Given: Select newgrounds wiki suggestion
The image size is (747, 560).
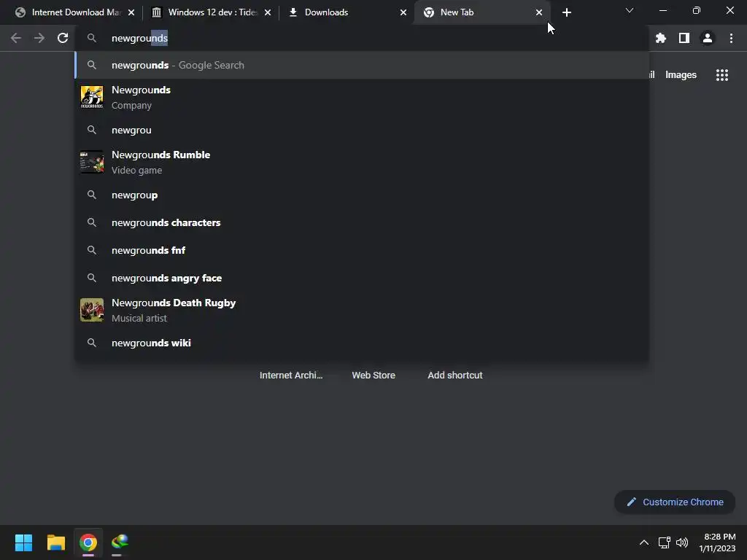Looking at the screenshot, I should 362,343.
